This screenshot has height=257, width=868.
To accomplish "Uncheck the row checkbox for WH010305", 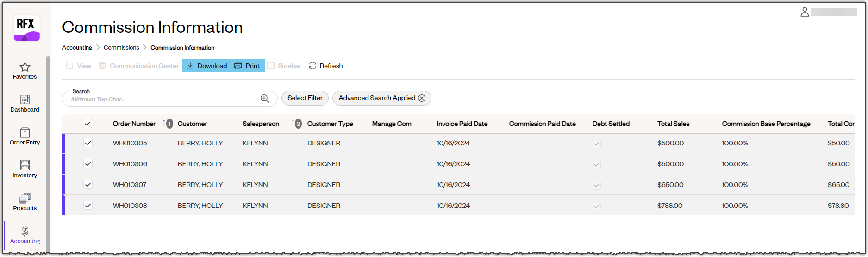I will [87, 143].
